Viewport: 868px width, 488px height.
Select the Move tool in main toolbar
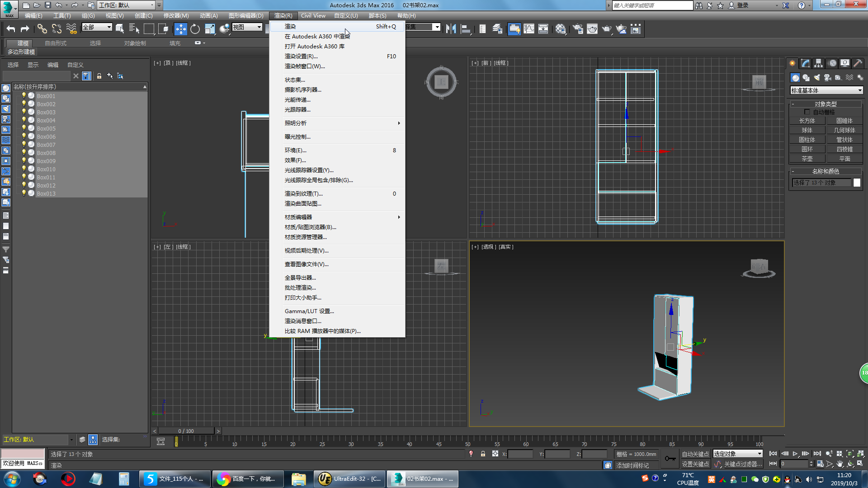(180, 29)
